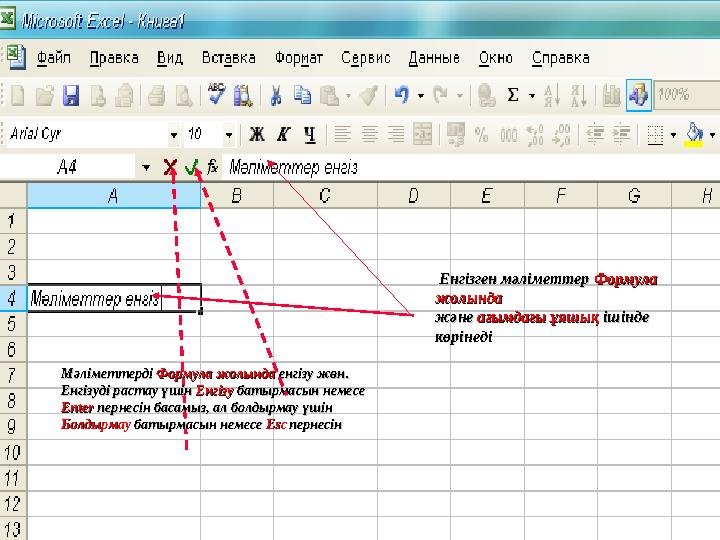Click the Research icon beside spelling
This screenshot has width=720, height=540.
pos(243,96)
